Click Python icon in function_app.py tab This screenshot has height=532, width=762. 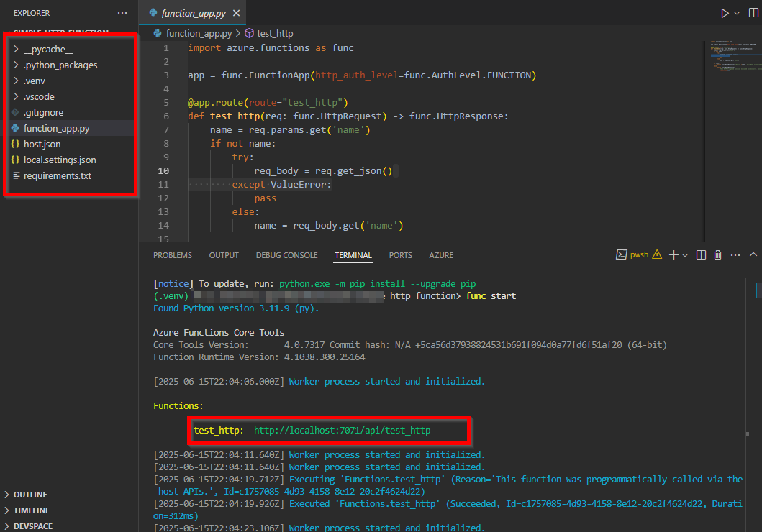(x=153, y=13)
